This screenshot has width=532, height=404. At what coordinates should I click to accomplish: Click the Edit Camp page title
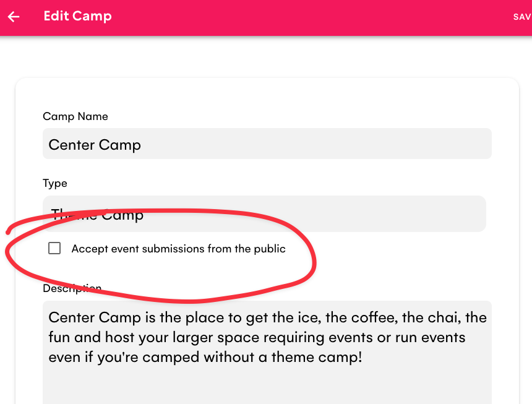click(x=77, y=16)
